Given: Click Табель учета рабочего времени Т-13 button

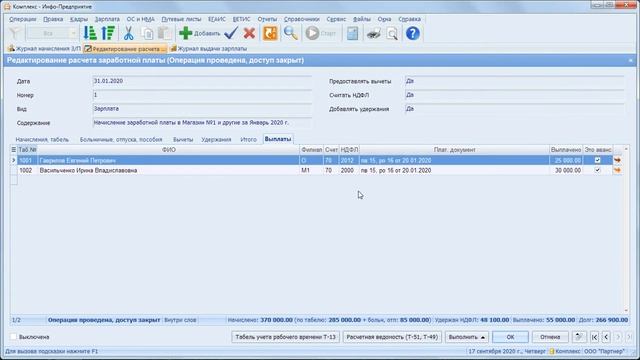Looking at the screenshot, I should click(285, 337).
